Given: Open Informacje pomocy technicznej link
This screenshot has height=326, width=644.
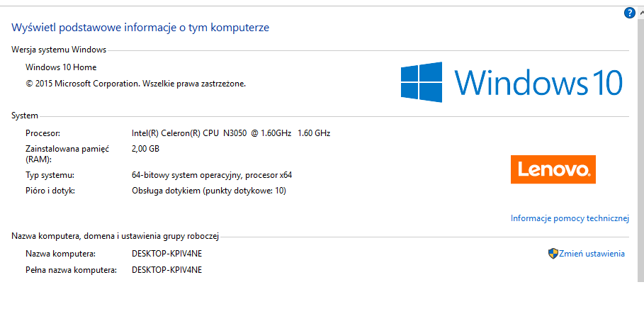Looking at the screenshot, I should 570,218.
